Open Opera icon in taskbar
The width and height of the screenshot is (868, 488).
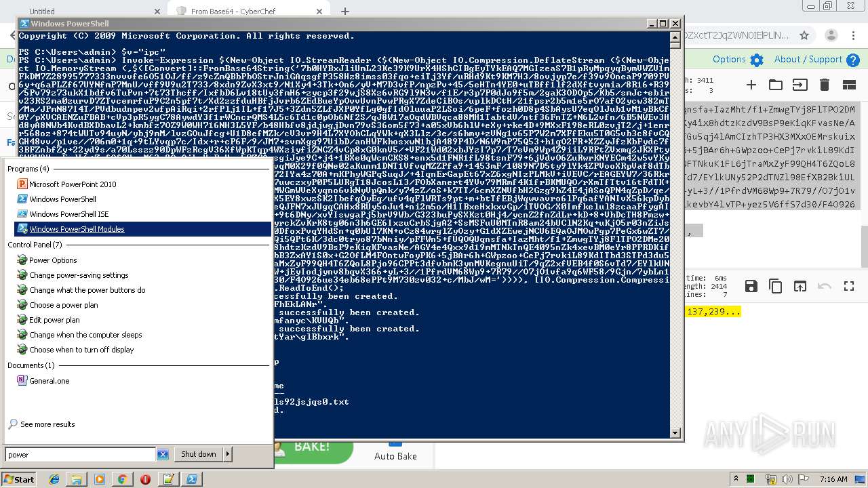click(145, 479)
